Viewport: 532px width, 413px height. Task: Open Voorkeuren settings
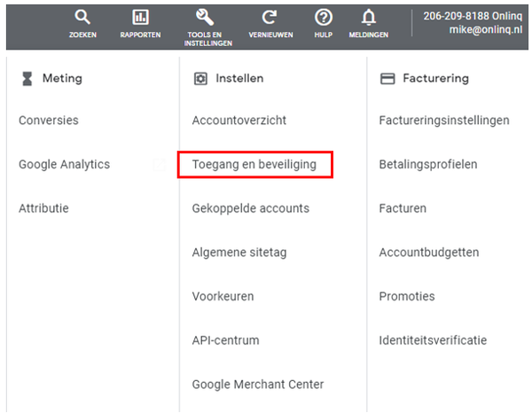coord(223,296)
